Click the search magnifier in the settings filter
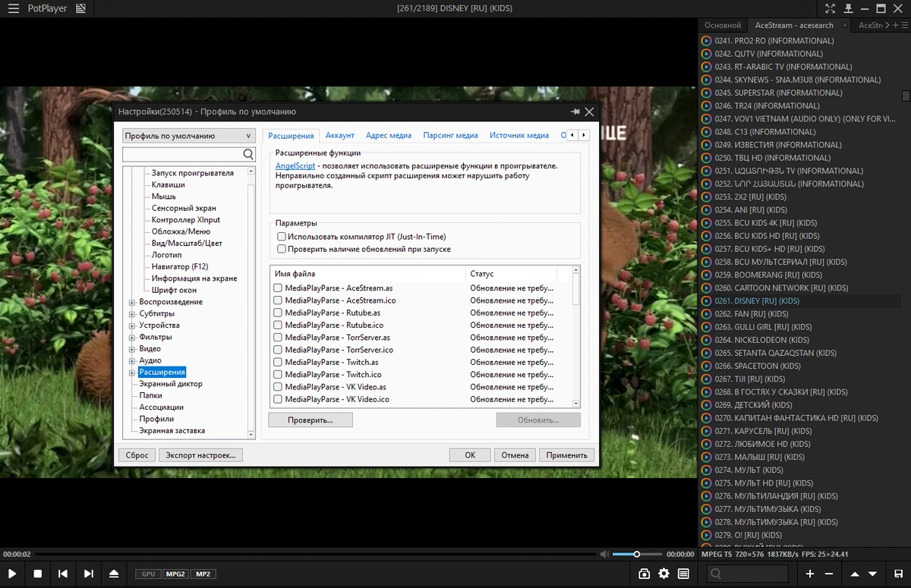The height and width of the screenshot is (588, 911). pos(248,154)
